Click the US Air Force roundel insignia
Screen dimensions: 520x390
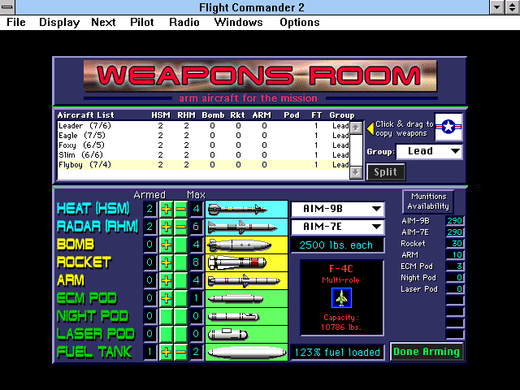tap(449, 127)
